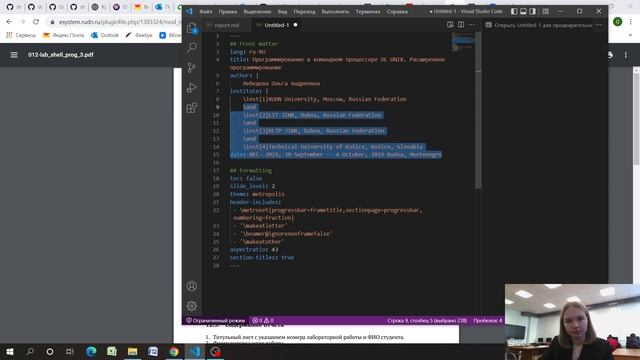
Task: Open the Customize Layout control
Action: pyautogui.click(x=545, y=11)
